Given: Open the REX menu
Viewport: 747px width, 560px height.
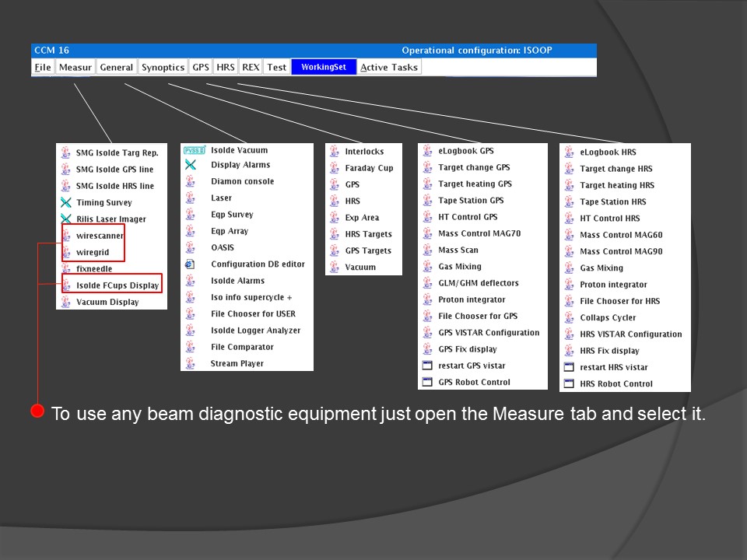Looking at the screenshot, I should click(x=251, y=67).
